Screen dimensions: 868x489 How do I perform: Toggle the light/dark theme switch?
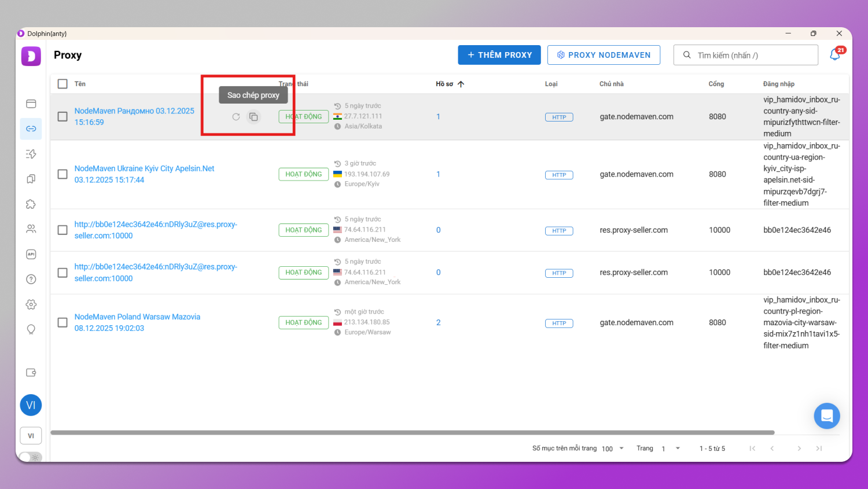coord(31,457)
